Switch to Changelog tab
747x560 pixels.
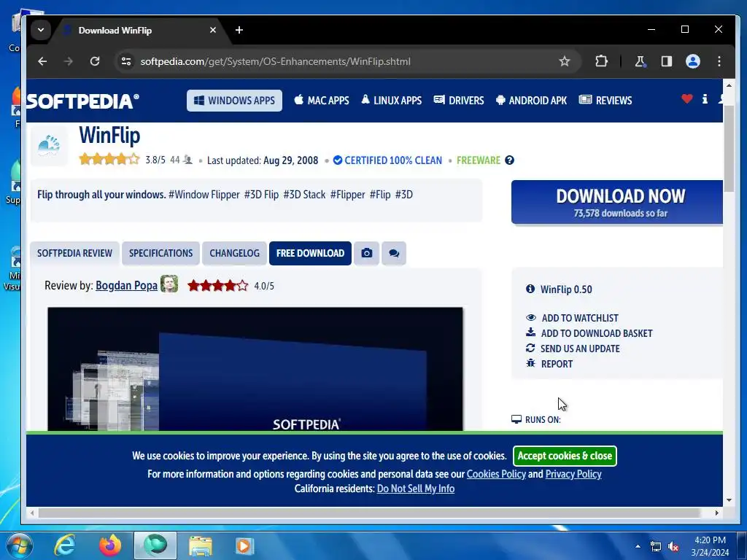tap(234, 253)
